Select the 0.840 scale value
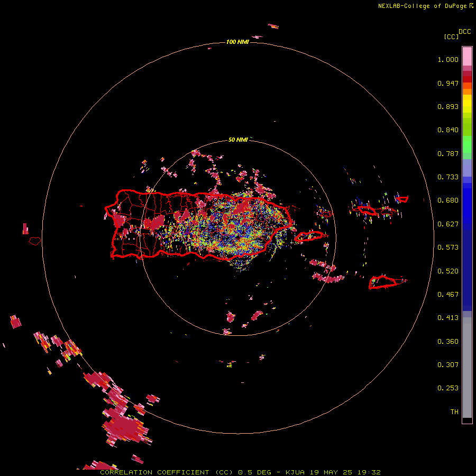476x476 pixels. pos(448,130)
